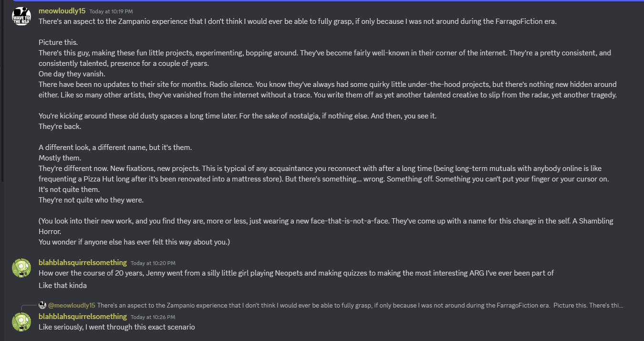
Task: Click the 'Picture this.' line in the message
Action: click(x=58, y=42)
